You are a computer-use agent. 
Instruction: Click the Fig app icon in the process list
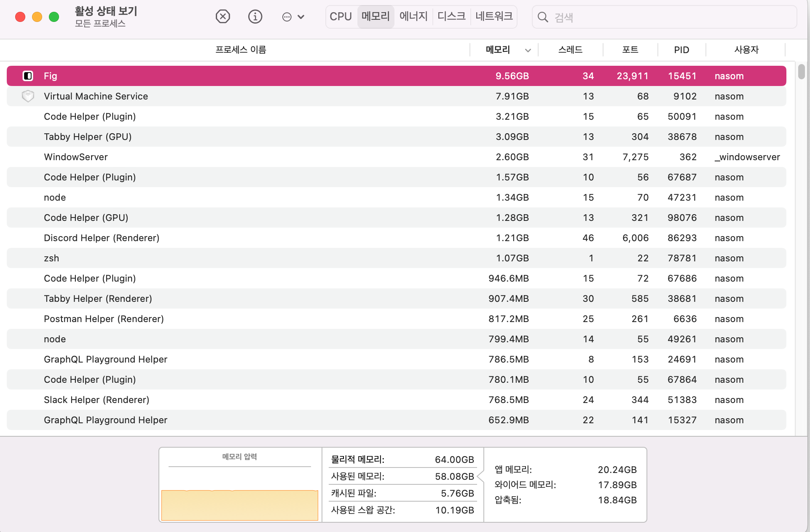click(x=28, y=76)
